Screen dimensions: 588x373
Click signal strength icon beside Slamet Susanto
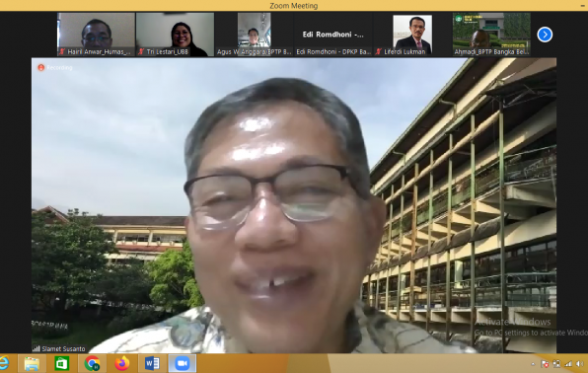point(36,348)
